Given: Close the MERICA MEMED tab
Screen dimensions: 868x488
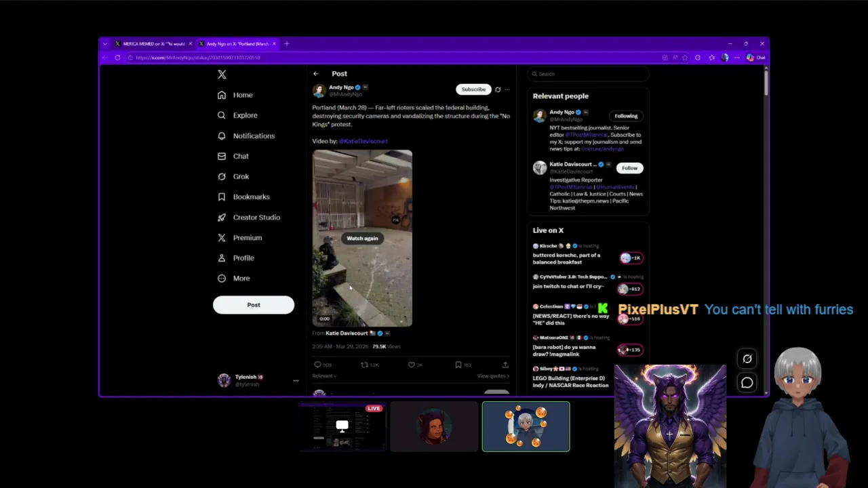Looking at the screenshot, I should (191, 43).
